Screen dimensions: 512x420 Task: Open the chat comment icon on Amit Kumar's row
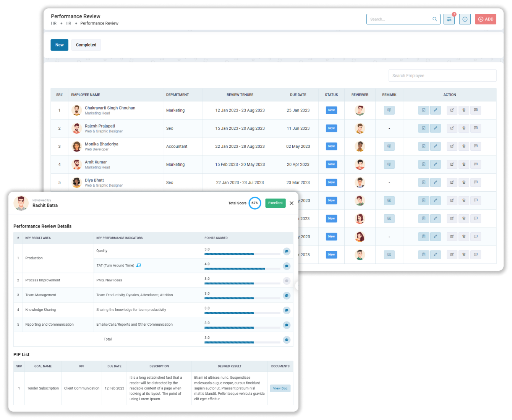pos(476,164)
